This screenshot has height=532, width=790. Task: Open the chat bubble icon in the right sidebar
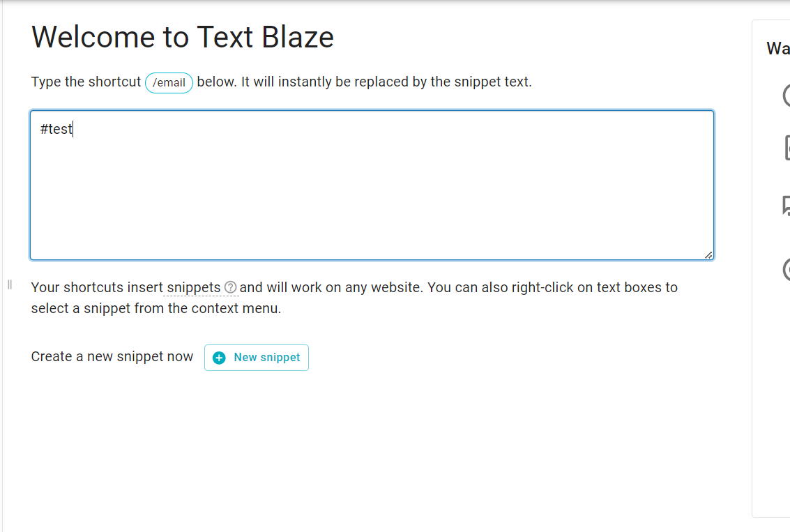(787, 203)
